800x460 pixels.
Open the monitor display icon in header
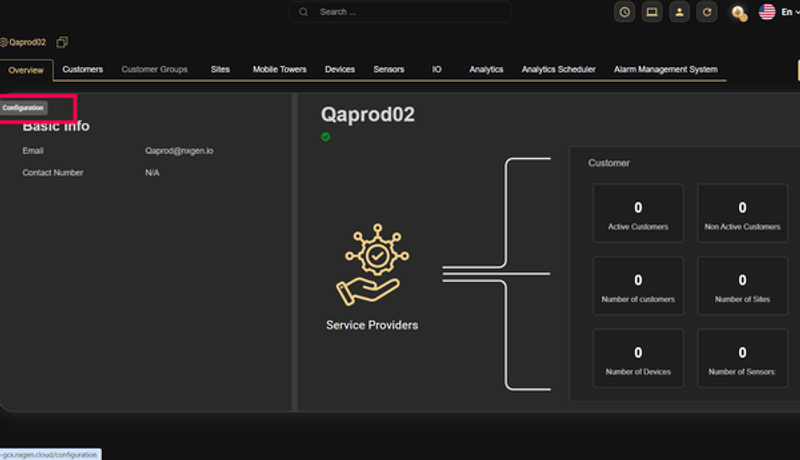[x=652, y=12]
